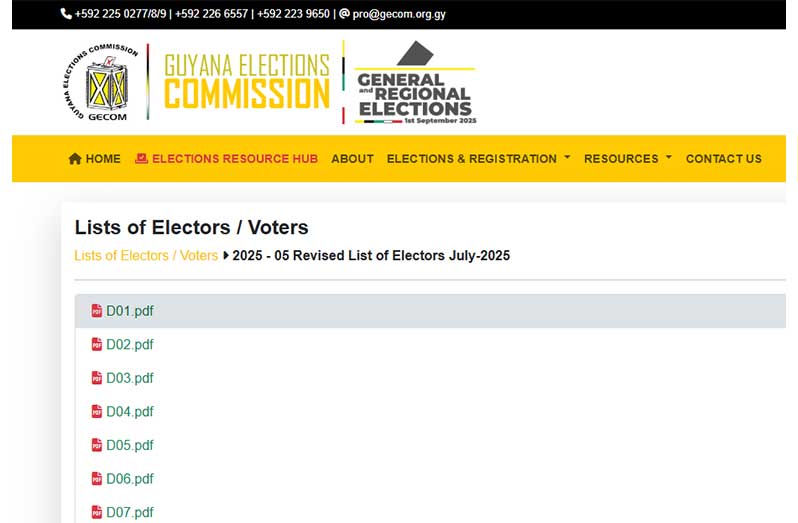Image resolution: width=798 pixels, height=523 pixels.
Task: Expand the Elections & Registration dropdown
Action: tap(478, 159)
